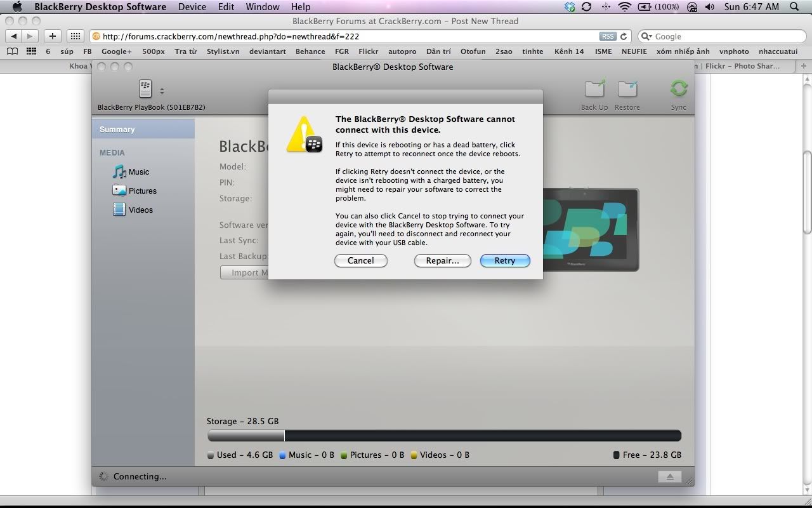Click the Import Media button

coord(244,272)
